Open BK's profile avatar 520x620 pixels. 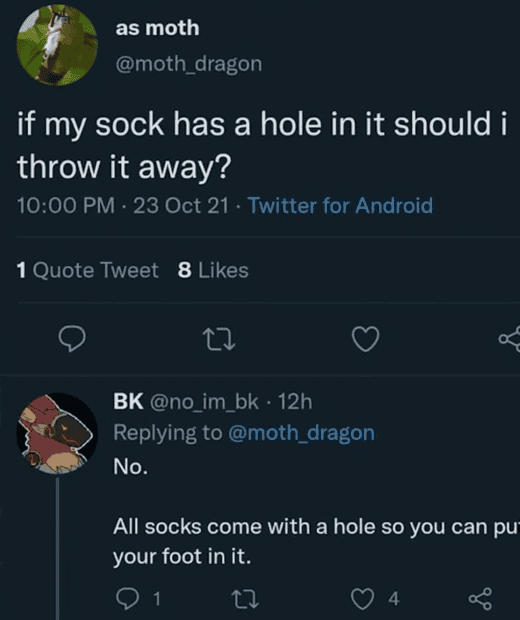[57, 433]
